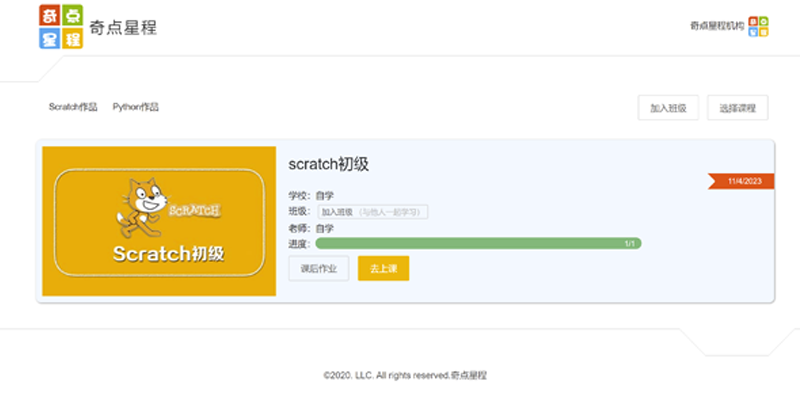This screenshot has width=800, height=398.
Task: Click the 选择课程 button
Action: tap(738, 108)
